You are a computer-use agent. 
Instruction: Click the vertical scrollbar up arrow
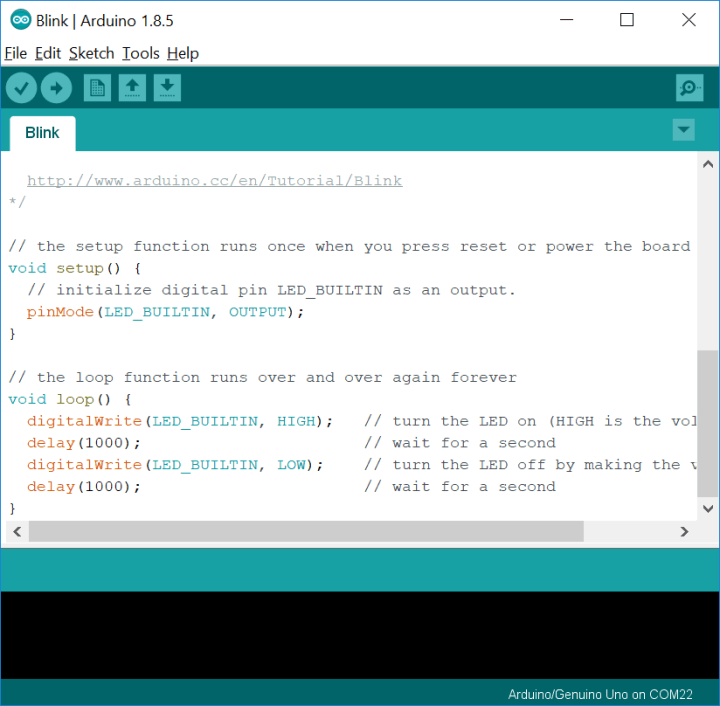click(708, 164)
